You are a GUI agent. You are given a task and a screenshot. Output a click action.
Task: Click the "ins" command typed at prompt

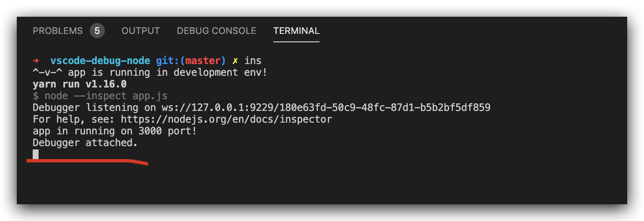pos(253,61)
